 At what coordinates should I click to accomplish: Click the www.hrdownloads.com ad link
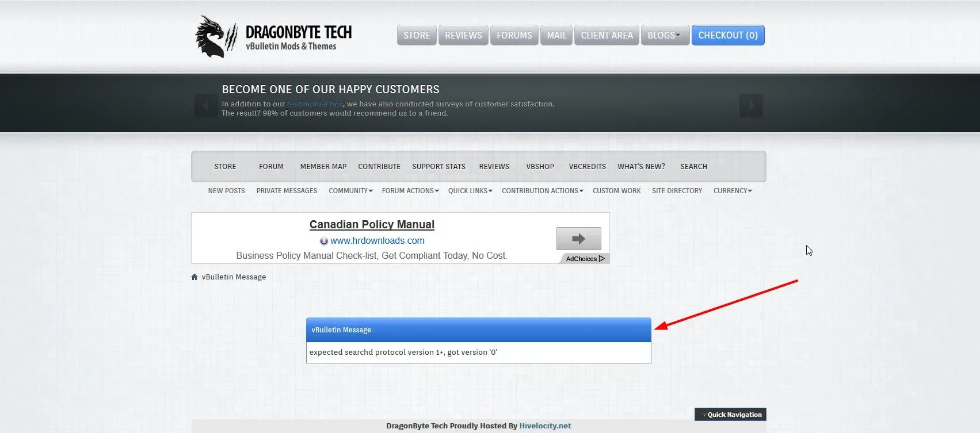[377, 241]
